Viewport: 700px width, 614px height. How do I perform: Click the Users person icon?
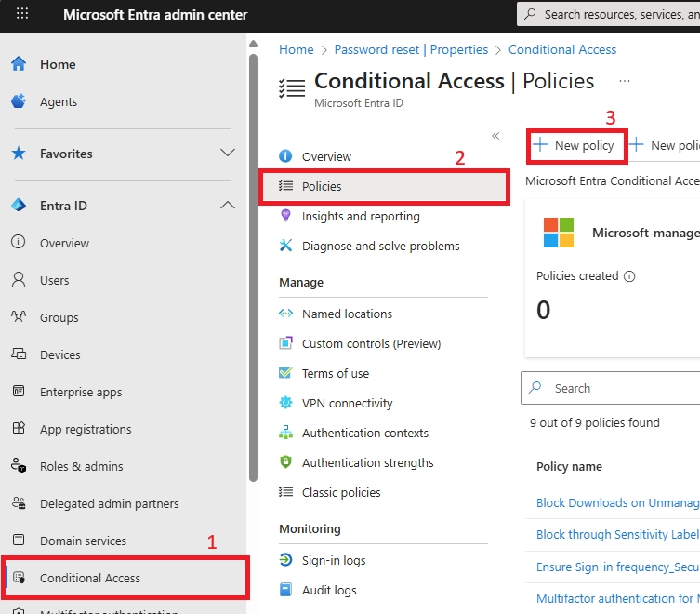tap(19, 279)
